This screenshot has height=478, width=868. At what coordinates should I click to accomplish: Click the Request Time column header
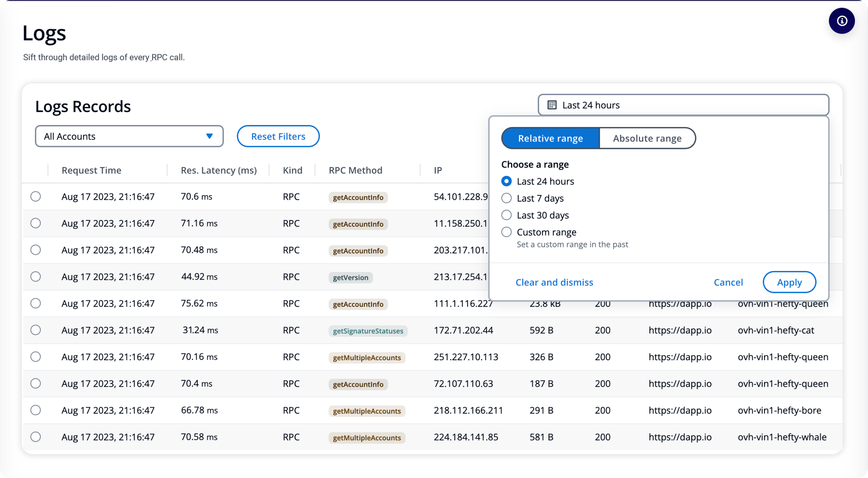pos(91,170)
